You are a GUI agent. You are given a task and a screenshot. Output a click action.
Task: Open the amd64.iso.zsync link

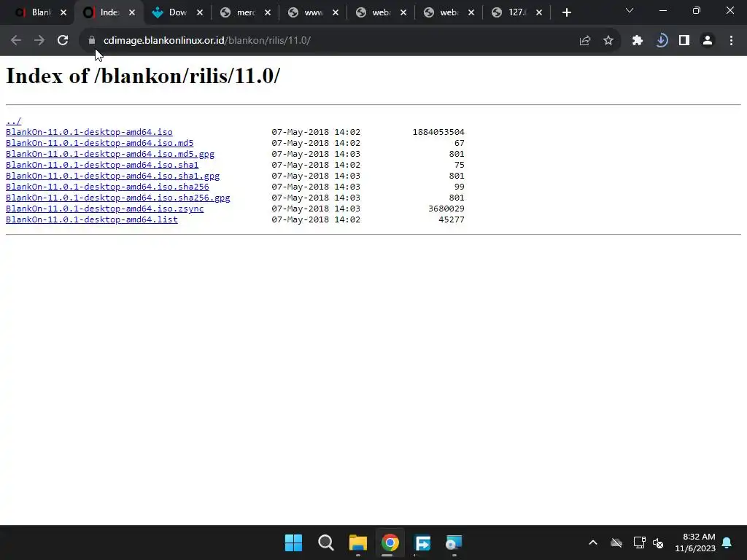point(105,209)
